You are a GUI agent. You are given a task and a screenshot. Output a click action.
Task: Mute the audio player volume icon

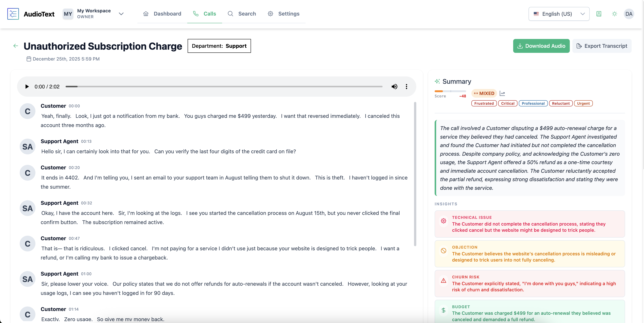[x=394, y=87]
